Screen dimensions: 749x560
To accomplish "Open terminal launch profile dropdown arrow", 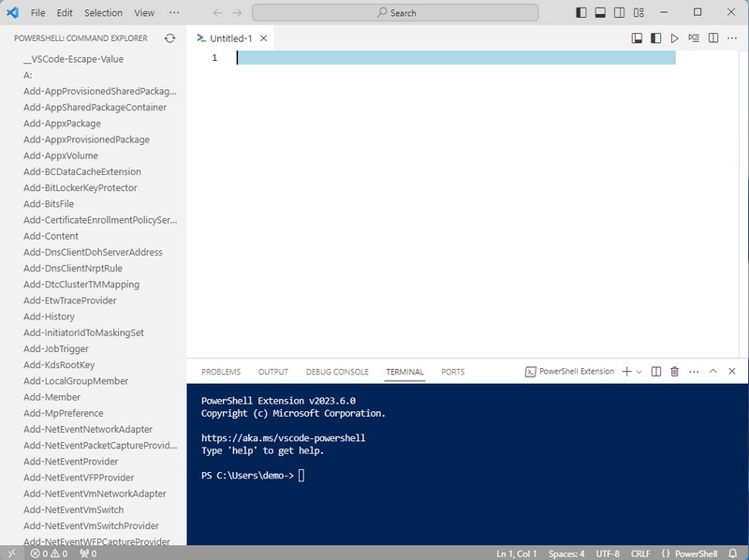I will pos(639,372).
